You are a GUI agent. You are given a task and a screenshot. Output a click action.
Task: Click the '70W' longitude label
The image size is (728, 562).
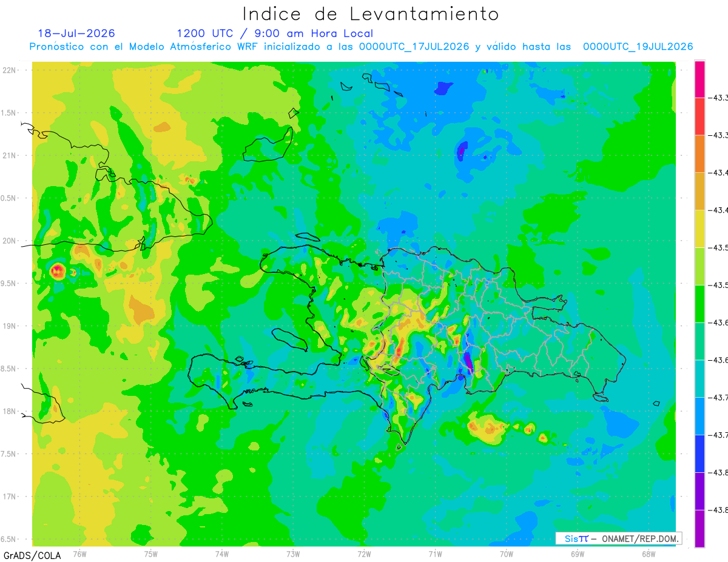coord(507,554)
